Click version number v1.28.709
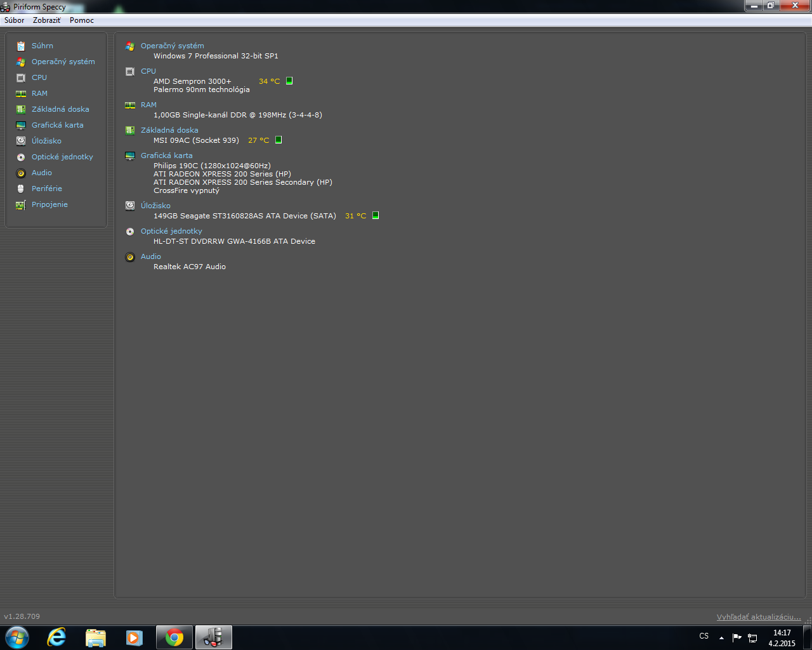Image resolution: width=812 pixels, height=650 pixels. coord(22,616)
